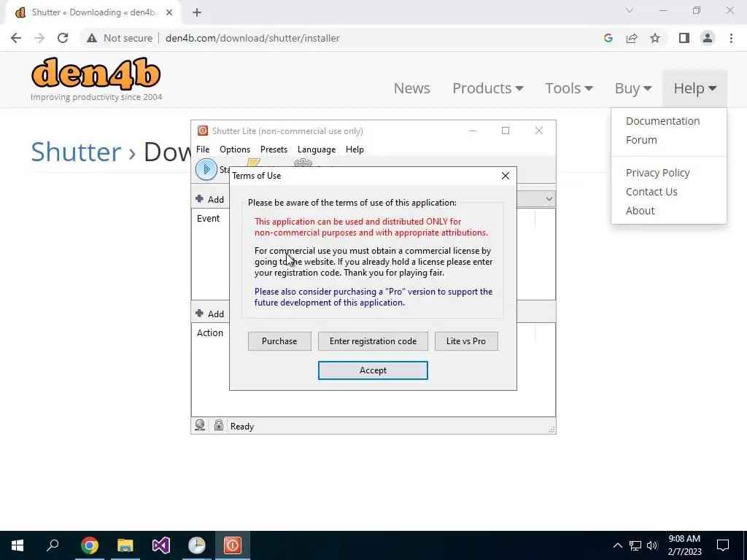Close the Shutter Downloading tab

[x=169, y=13]
